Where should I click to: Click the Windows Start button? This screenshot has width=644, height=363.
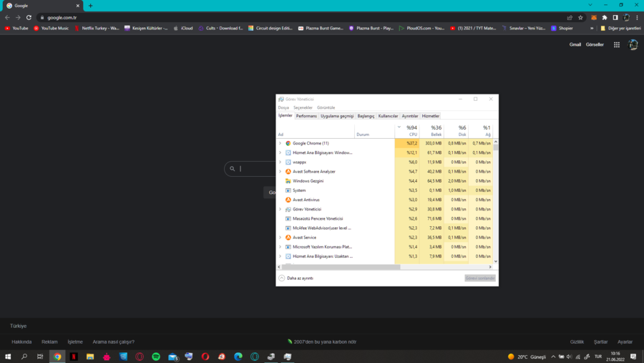coord(8,357)
